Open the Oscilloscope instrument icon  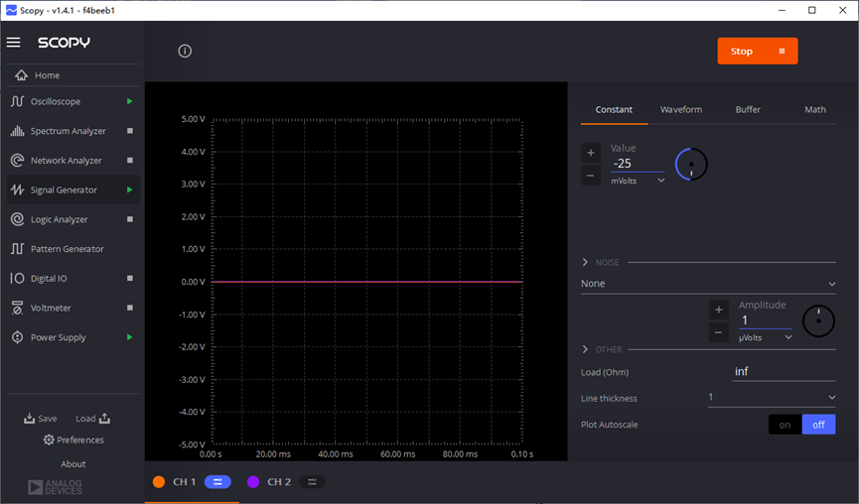click(x=18, y=101)
